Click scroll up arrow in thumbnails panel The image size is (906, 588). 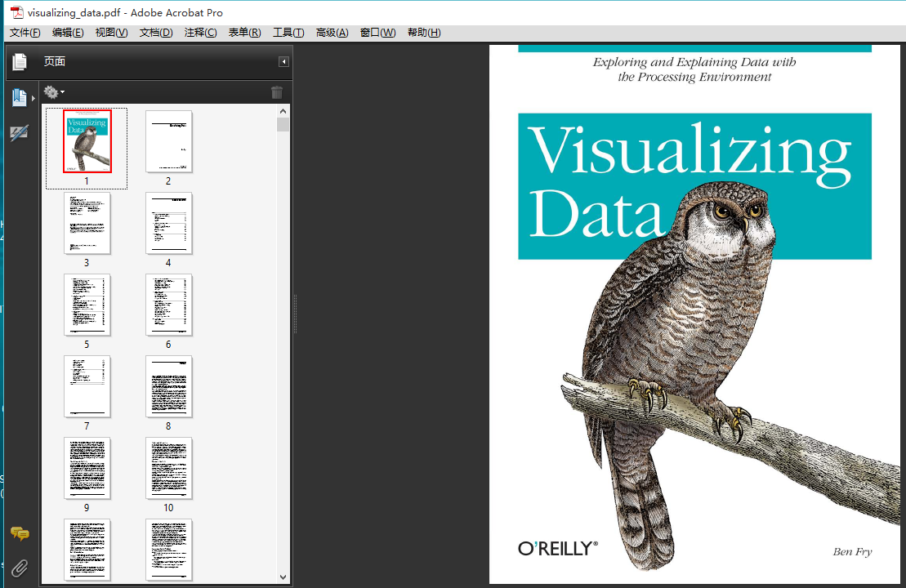pos(283,111)
